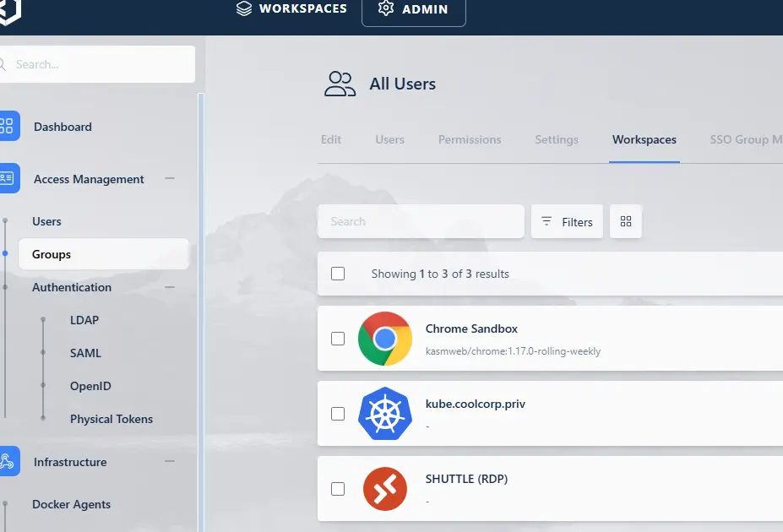Click the Dashboard grid icon in sidebar

pyautogui.click(x=8, y=127)
